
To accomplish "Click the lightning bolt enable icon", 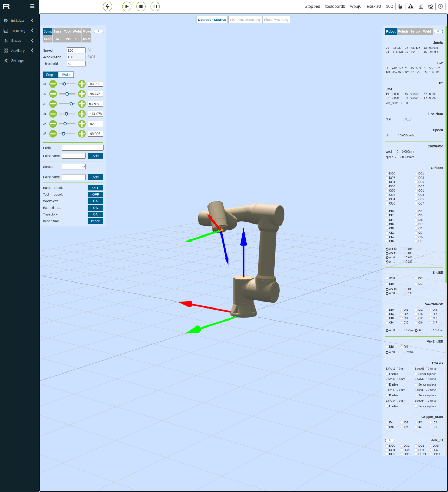I will pyautogui.click(x=107, y=6).
